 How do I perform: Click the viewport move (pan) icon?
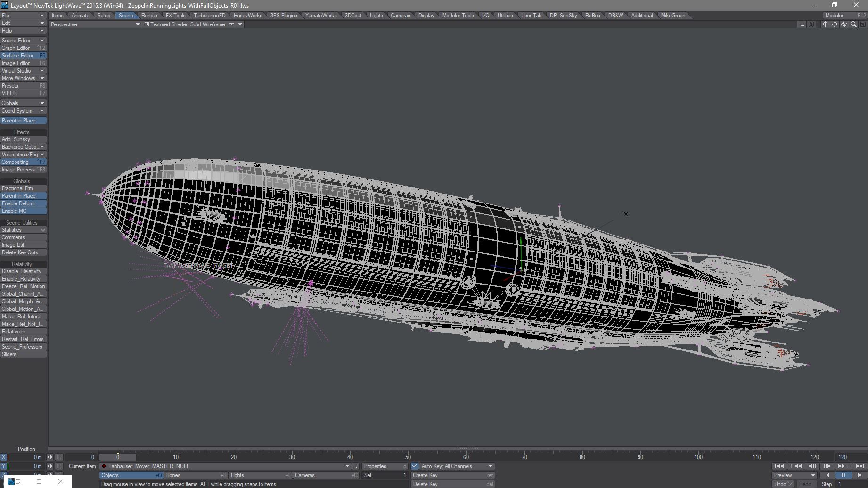pyautogui.click(x=835, y=24)
